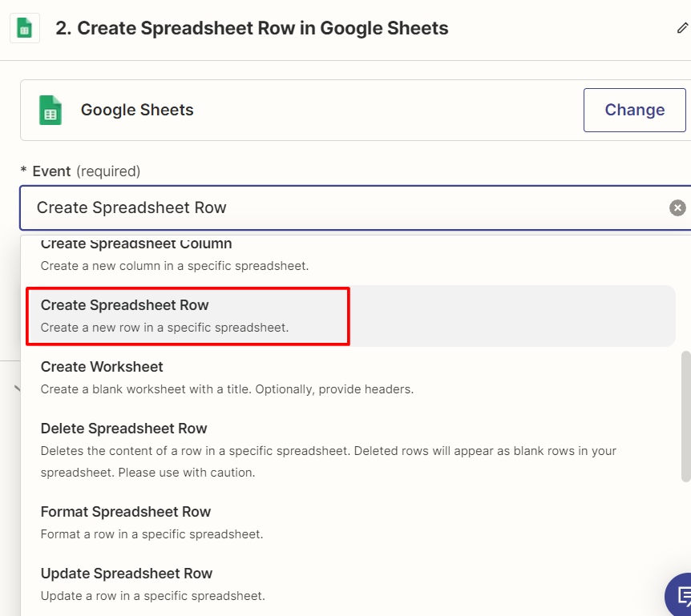The image size is (691, 616).
Task: Open the chat support bubble icon
Action: (x=681, y=595)
